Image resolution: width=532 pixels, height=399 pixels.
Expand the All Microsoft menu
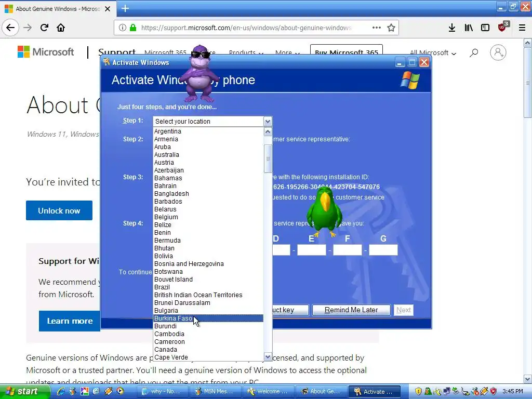(x=433, y=53)
